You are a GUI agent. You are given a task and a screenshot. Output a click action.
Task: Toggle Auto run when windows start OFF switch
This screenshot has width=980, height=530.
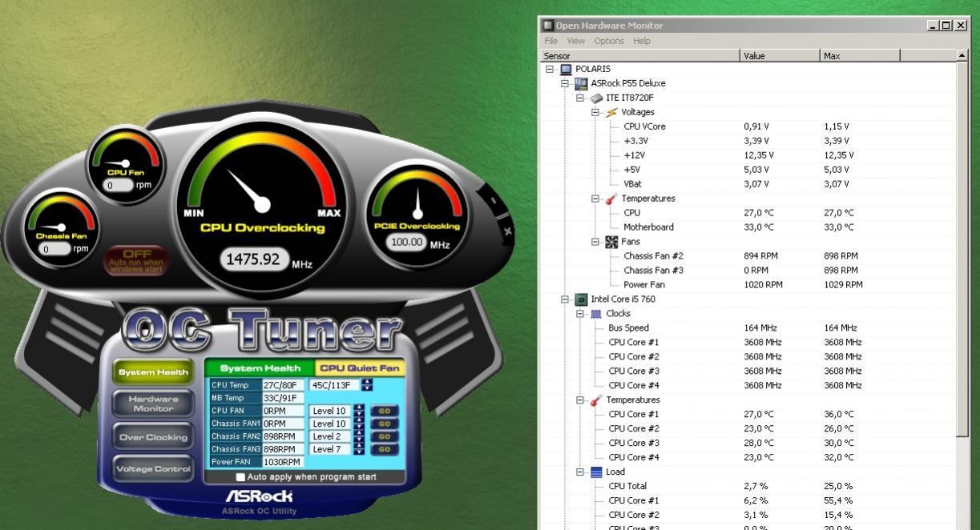click(136, 261)
